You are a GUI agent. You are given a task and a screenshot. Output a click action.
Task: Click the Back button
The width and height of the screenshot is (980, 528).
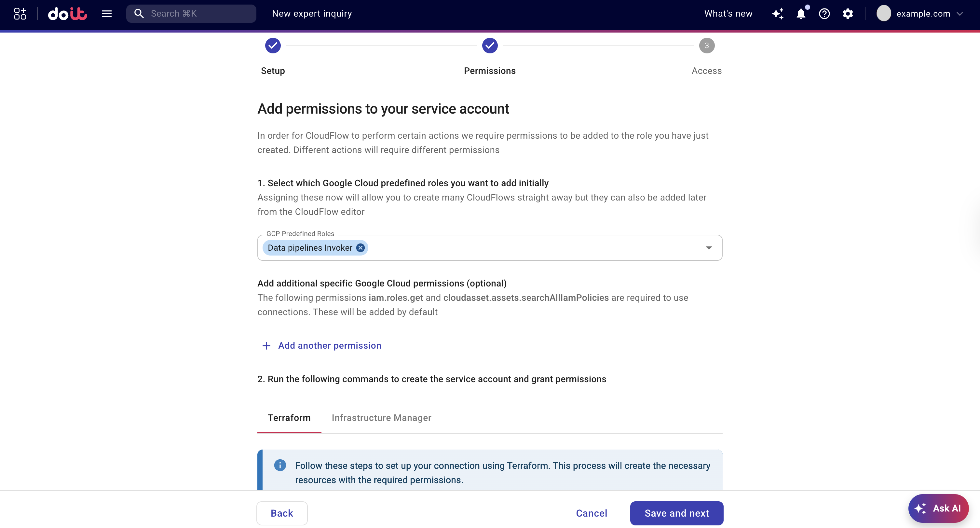(281, 513)
